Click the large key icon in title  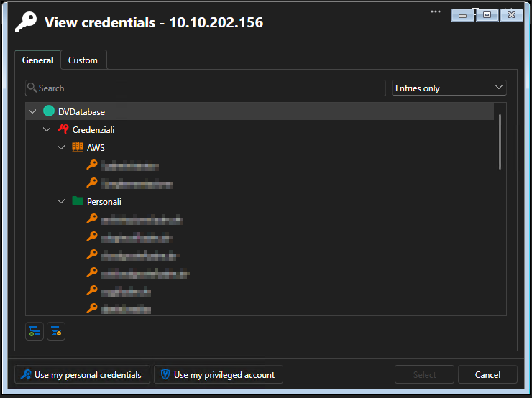tap(26, 22)
